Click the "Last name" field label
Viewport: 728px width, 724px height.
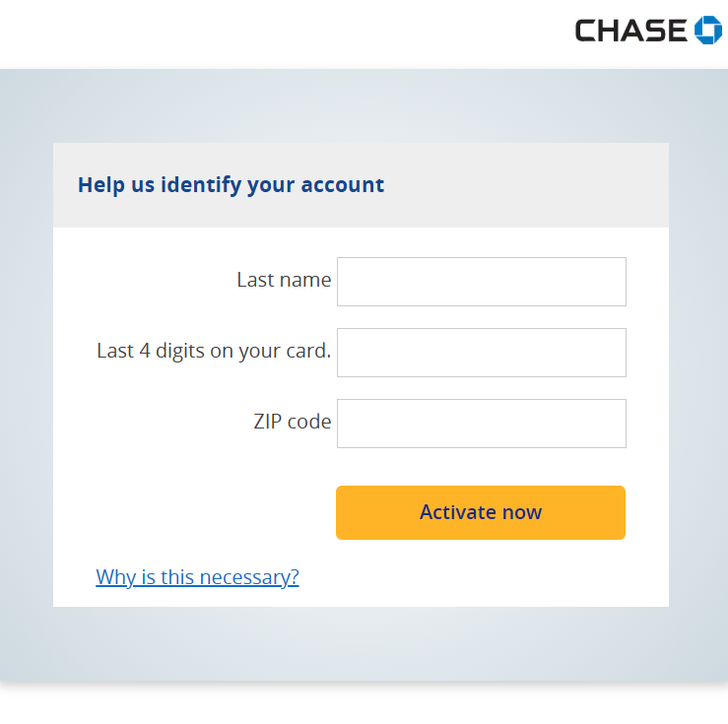(284, 281)
